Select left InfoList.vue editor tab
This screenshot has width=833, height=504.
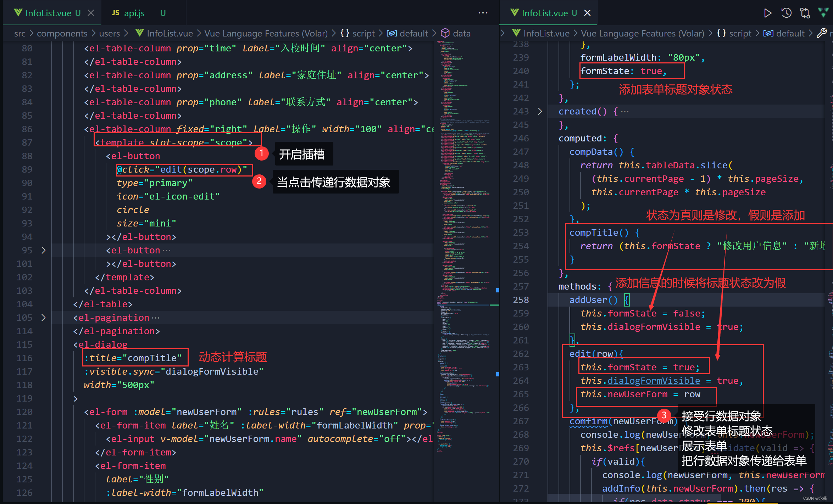[x=48, y=13]
